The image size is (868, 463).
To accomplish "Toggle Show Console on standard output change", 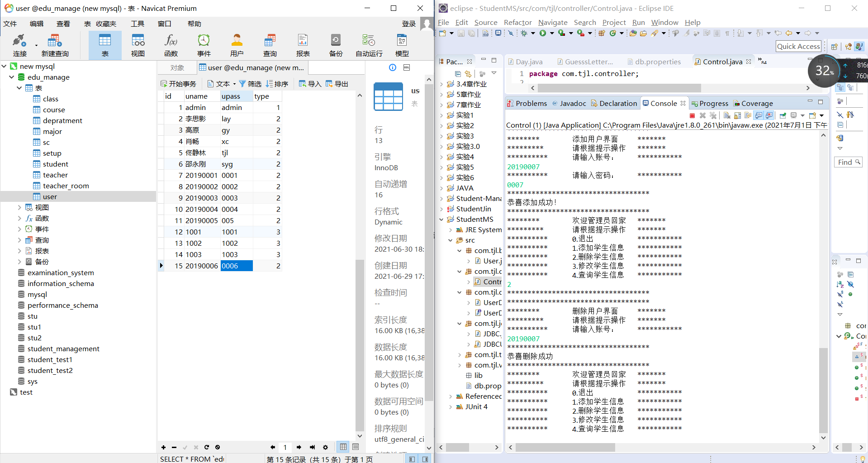I will point(759,115).
